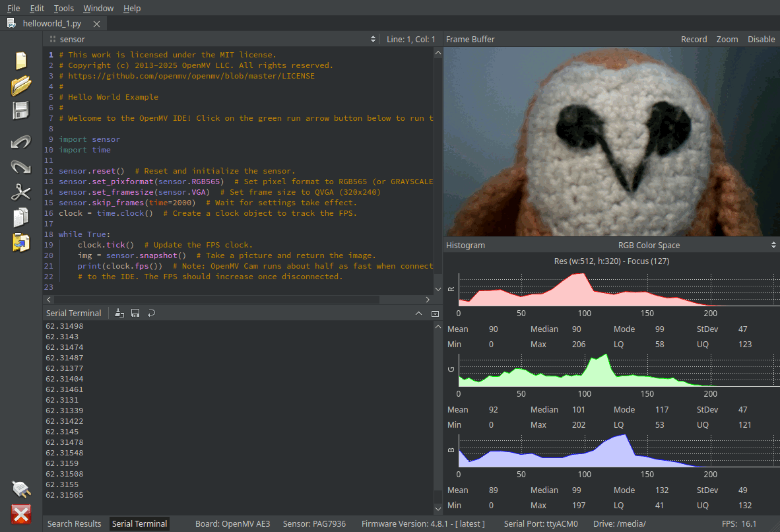Image resolution: width=780 pixels, height=532 pixels.
Task: Save the script using the floppy disk icon
Action: tap(21, 110)
